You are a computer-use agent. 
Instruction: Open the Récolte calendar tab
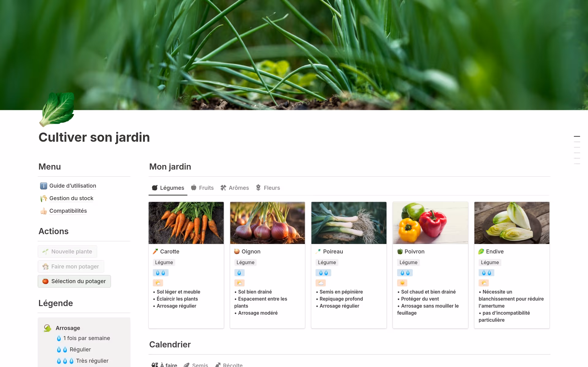click(229, 365)
